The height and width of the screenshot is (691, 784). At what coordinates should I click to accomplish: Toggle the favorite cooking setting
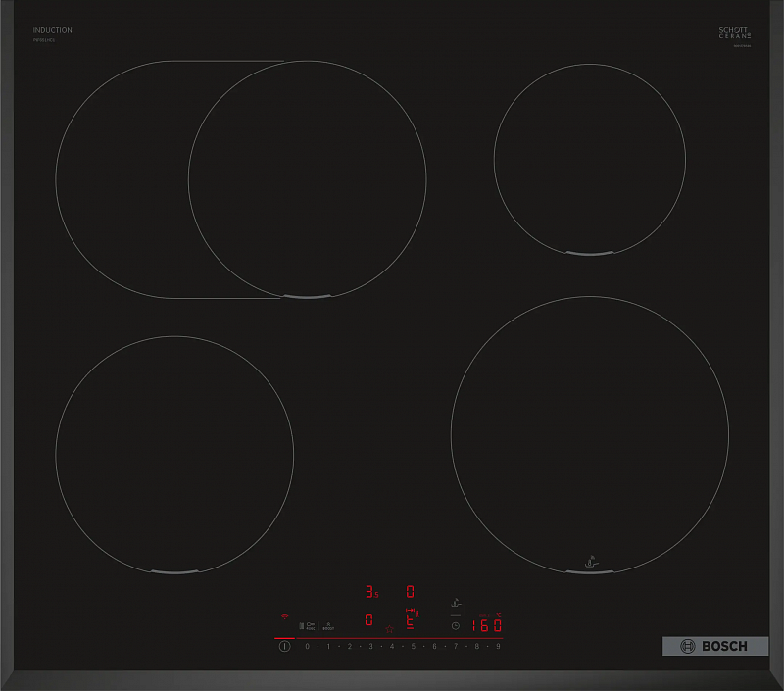pyautogui.click(x=390, y=629)
